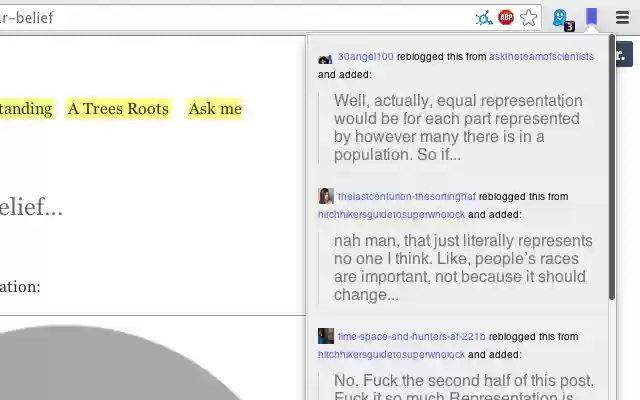Click 30angel100's avatar thumbnail
Screen dimensions: 640x400
tap(325, 59)
